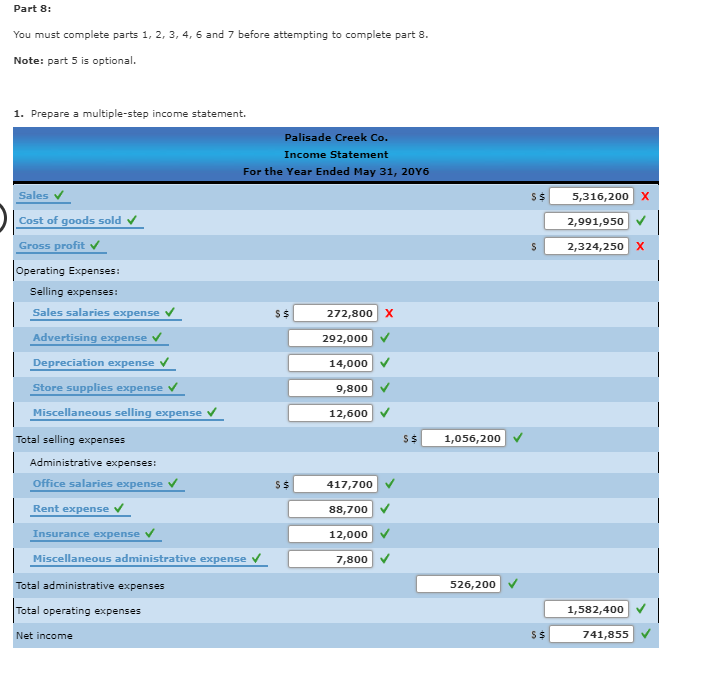Image resolution: width=703 pixels, height=680 pixels.
Task: Click the office salaries field 417,700
Action: (335, 485)
